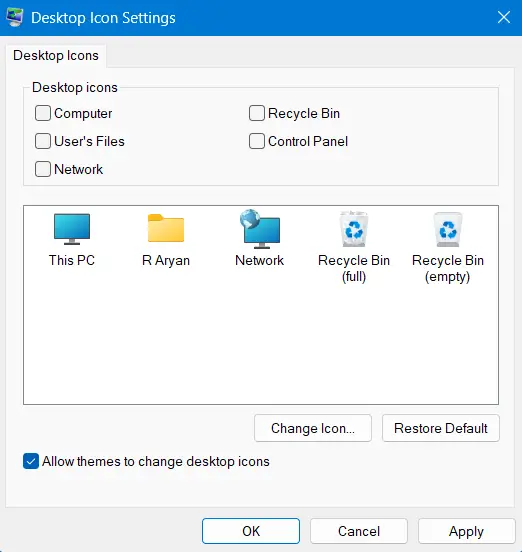Click the "R Aryan" label text

click(x=166, y=261)
